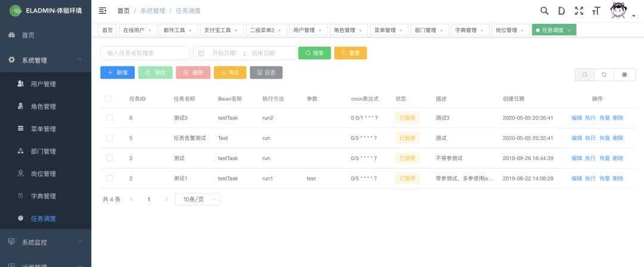Close the 任务调度 active tab
The image size is (644, 267).
(569, 30)
